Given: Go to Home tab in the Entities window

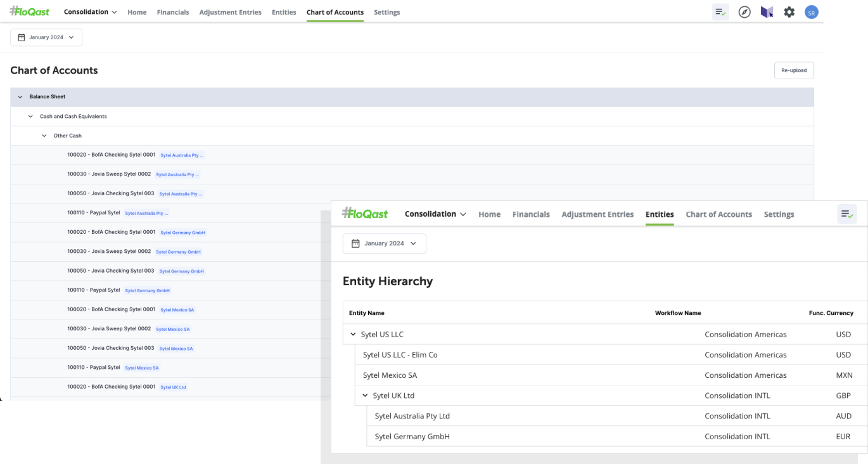Looking at the screenshot, I should pyautogui.click(x=489, y=214).
